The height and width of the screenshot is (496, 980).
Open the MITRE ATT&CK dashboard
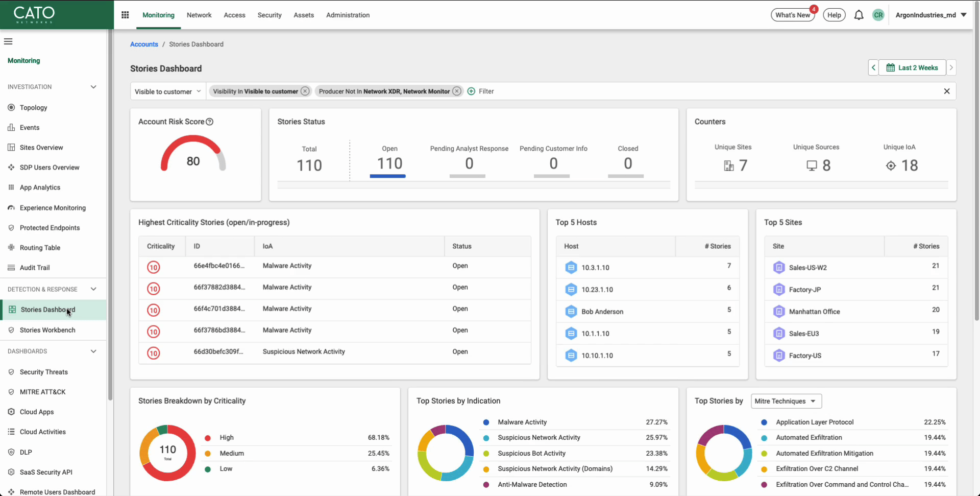tap(42, 392)
